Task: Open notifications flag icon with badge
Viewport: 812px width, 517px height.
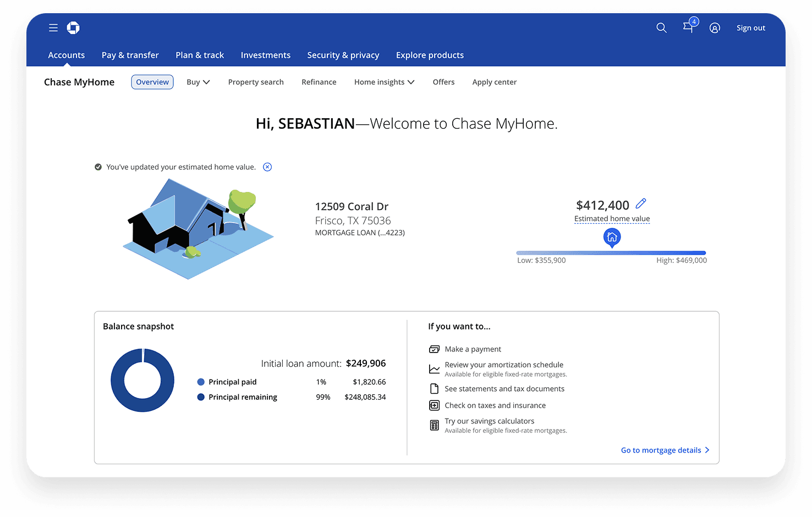Action: tap(690, 26)
